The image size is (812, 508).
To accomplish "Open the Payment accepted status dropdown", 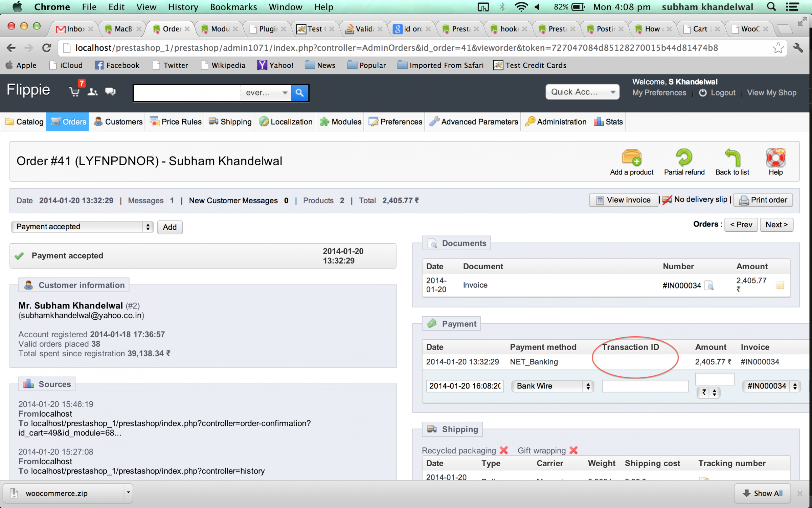I will 82,227.
